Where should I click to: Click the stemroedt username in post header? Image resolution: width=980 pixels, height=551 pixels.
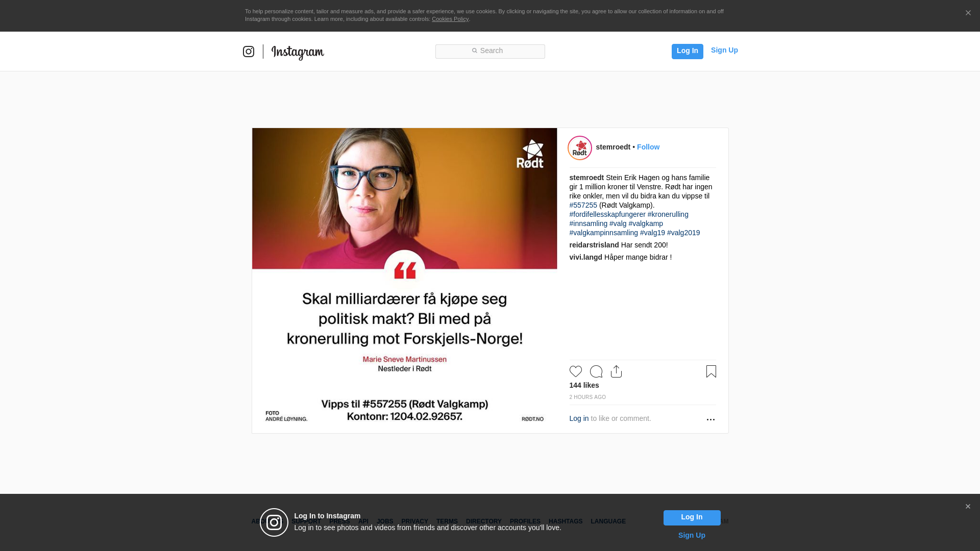613,147
